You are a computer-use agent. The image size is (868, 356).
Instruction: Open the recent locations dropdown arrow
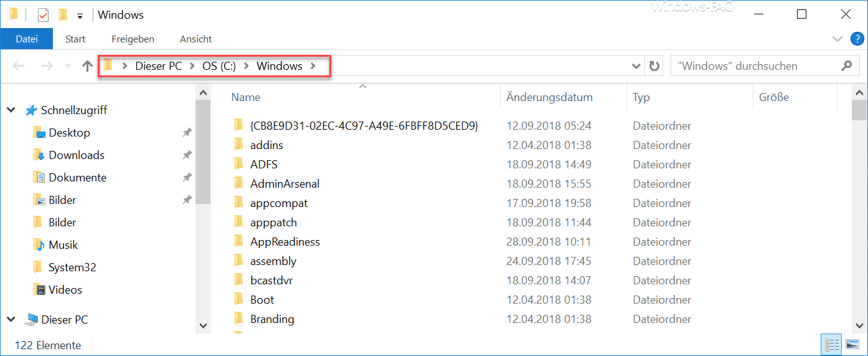click(68, 67)
